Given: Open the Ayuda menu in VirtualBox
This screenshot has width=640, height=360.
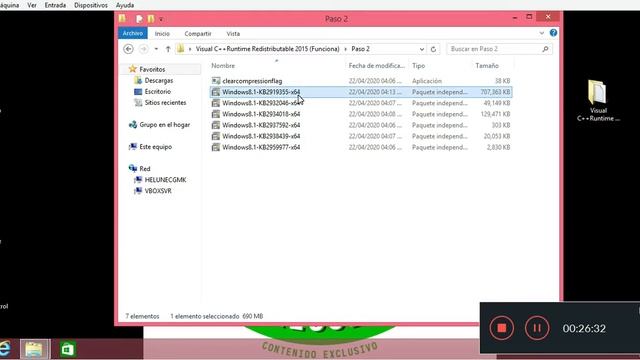Looking at the screenshot, I should coord(125,5).
